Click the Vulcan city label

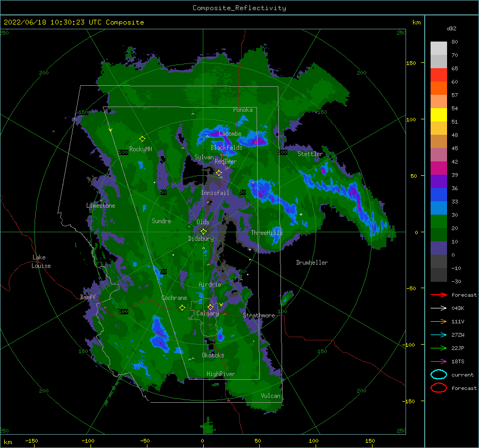click(271, 396)
